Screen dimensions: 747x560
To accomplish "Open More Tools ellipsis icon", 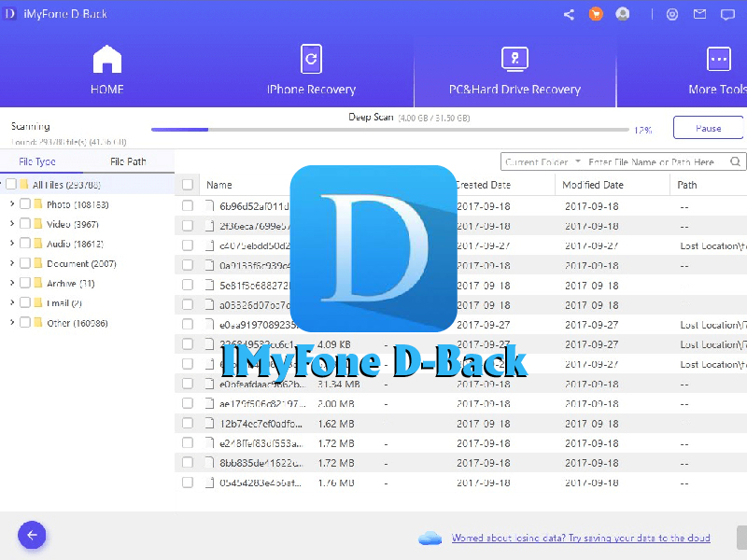I will coord(718,59).
